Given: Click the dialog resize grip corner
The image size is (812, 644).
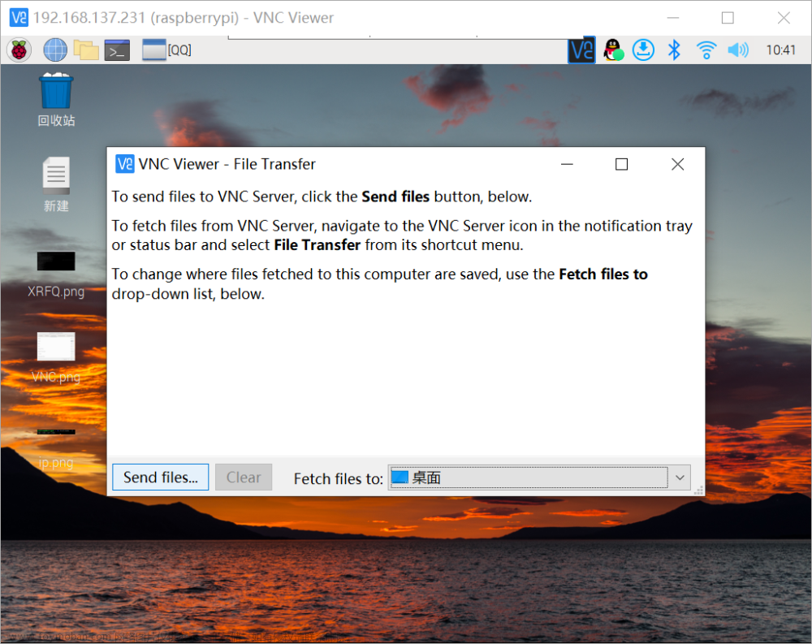Looking at the screenshot, I should [x=698, y=491].
